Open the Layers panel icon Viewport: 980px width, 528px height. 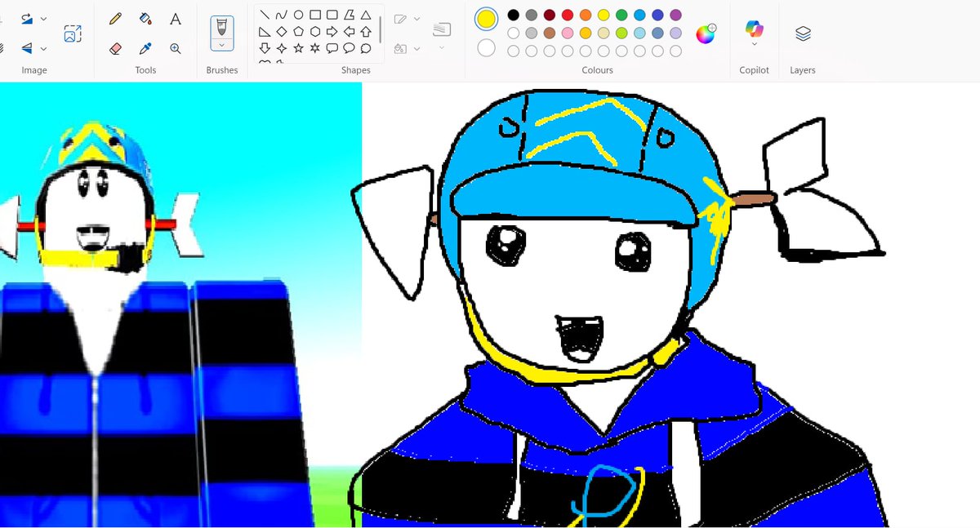803,33
